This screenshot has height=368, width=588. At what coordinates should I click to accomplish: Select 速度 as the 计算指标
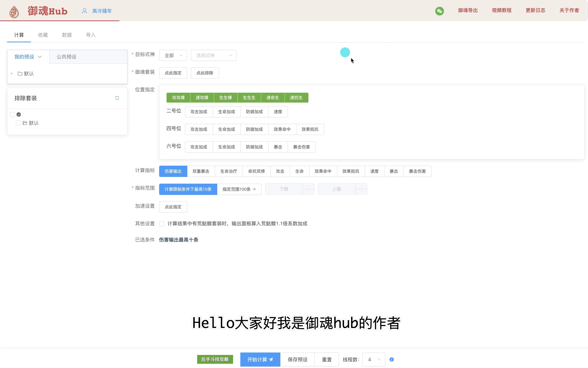[374, 171]
